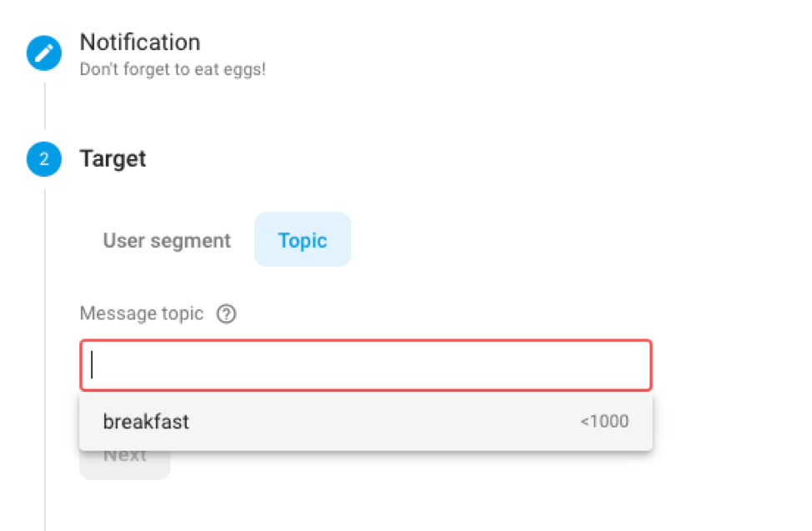Expand the Notification step heading
The height and width of the screenshot is (531, 812).
[x=140, y=43]
